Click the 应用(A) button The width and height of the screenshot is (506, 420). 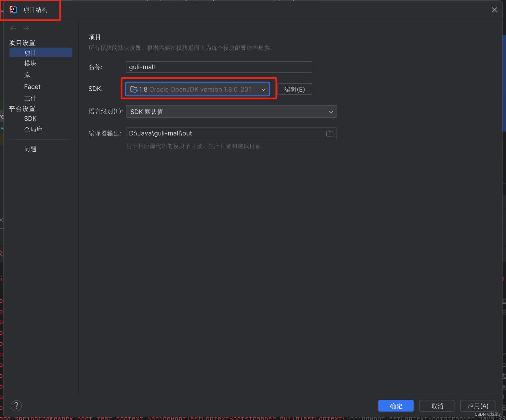pos(478,406)
